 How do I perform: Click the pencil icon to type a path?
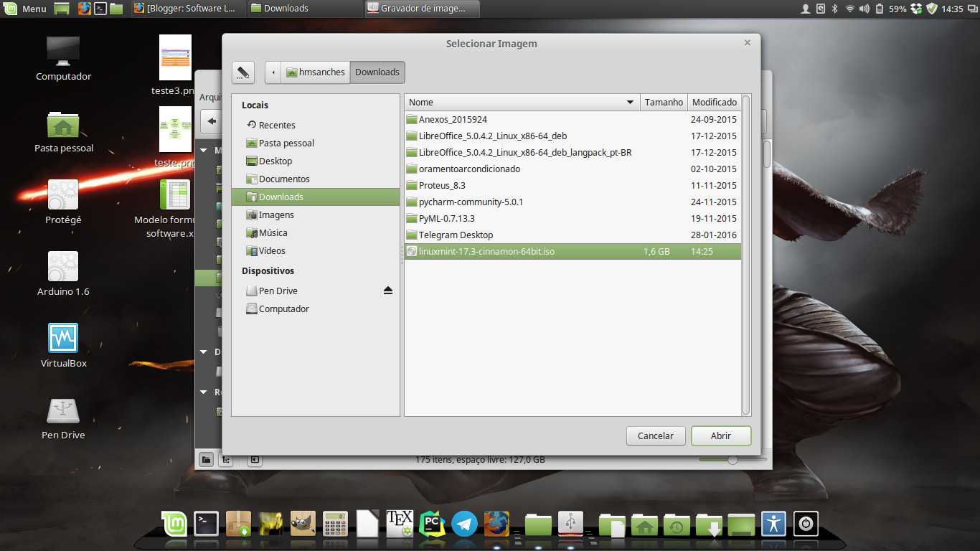(x=242, y=72)
